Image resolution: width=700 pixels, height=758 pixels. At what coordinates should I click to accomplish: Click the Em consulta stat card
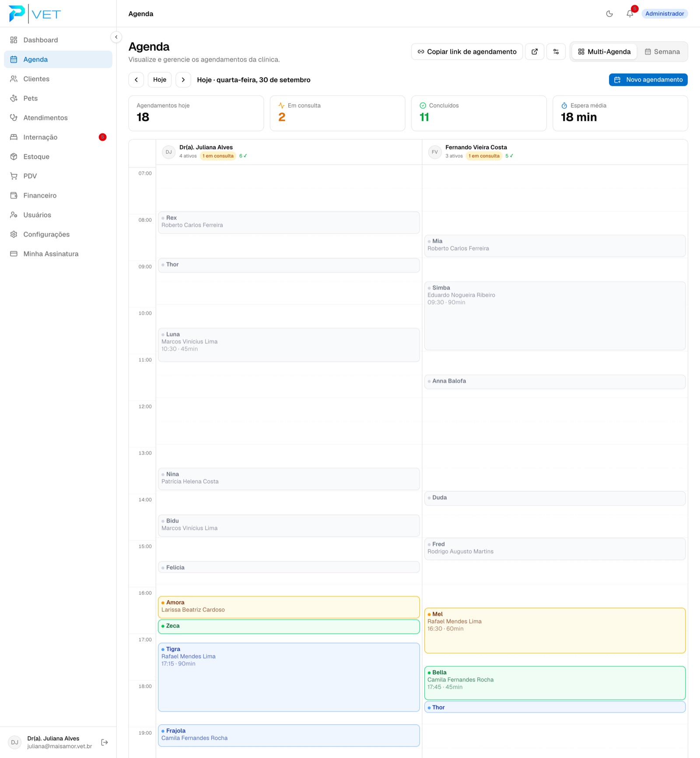337,113
